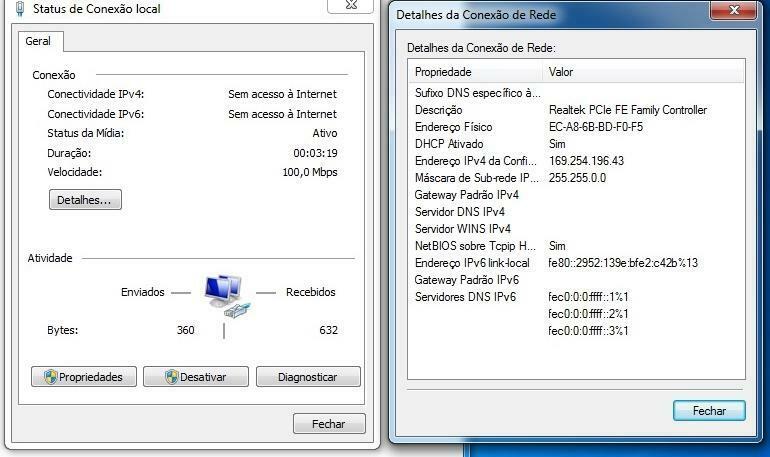This screenshot has height=457, width=770.
Task: Close the status dialog with Fechar
Action: (x=329, y=424)
